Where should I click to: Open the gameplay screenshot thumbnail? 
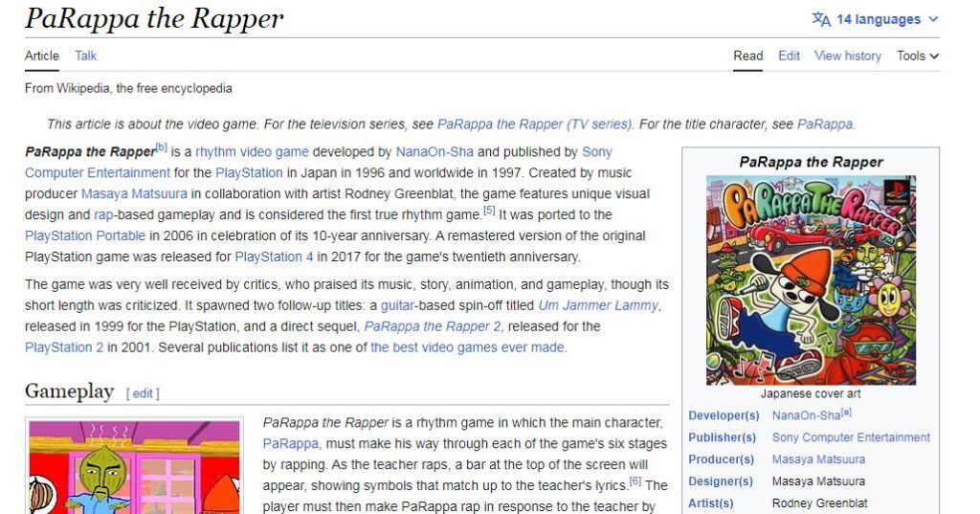click(133, 467)
